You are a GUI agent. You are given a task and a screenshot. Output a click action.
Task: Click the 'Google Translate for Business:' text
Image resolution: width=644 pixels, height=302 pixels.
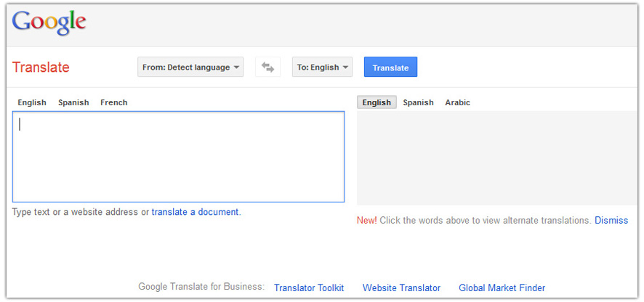(201, 287)
